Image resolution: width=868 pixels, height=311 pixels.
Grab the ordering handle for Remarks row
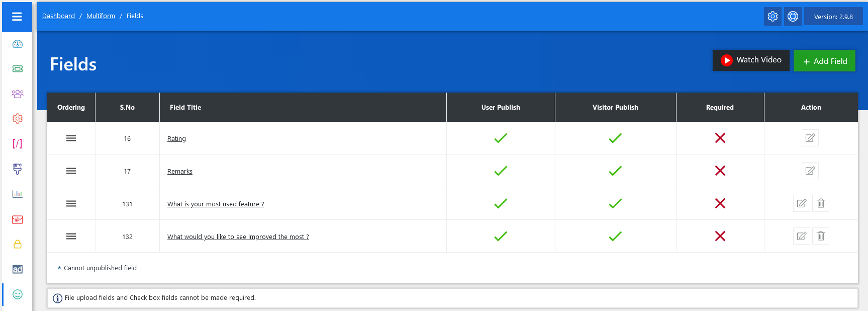(71, 171)
